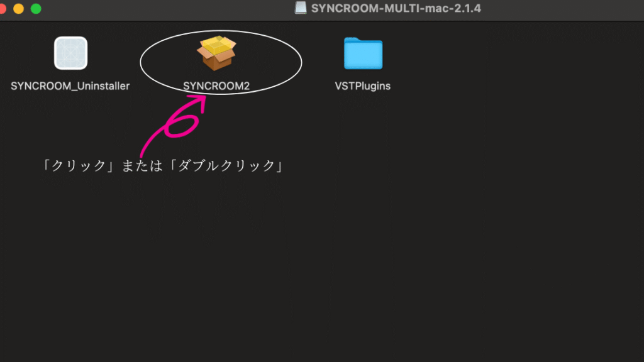Select the SYNCROOM_Uninstaller app icon
Viewport: 644px width, 362px height.
(70, 53)
